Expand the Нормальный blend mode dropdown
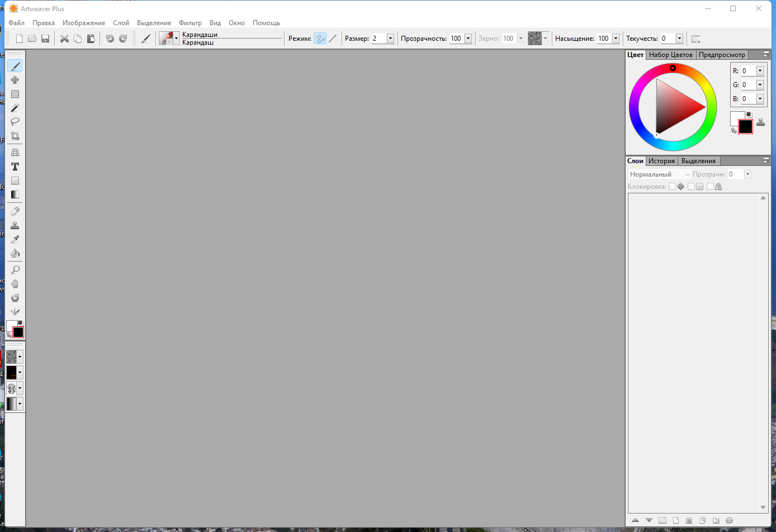This screenshot has width=776, height=532. pos(687,174)
